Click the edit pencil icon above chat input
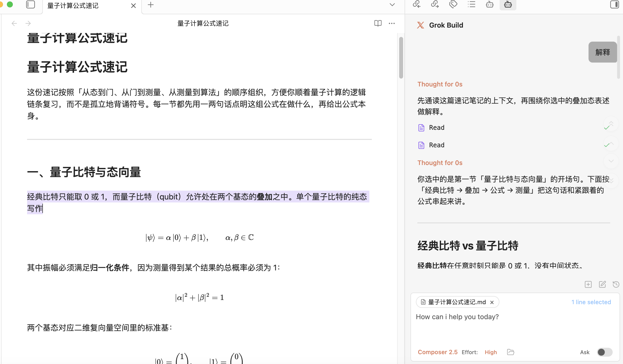623x364 pixels. [x=602, y=284]
